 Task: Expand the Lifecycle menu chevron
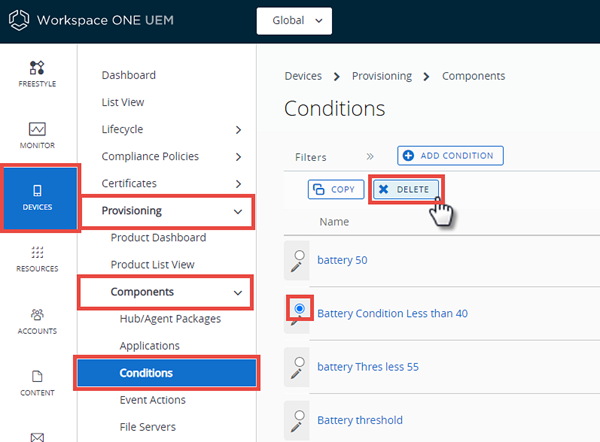(x=238, y=130)
